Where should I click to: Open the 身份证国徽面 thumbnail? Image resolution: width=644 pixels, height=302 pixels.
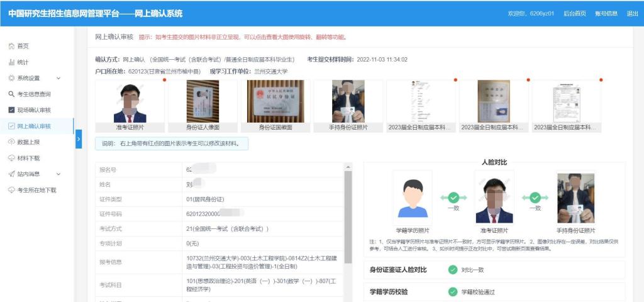[275, 102]
